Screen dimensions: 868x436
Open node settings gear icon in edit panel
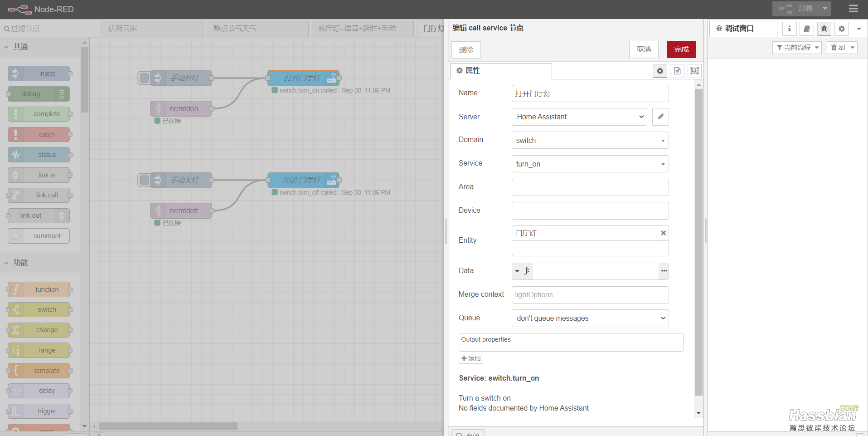pos(660,71)
